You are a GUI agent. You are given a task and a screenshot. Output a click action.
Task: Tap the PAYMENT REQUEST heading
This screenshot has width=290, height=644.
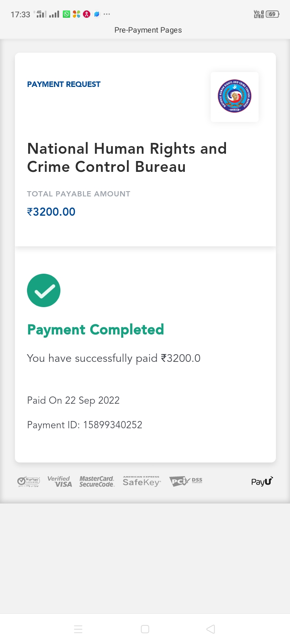(64, 84)
